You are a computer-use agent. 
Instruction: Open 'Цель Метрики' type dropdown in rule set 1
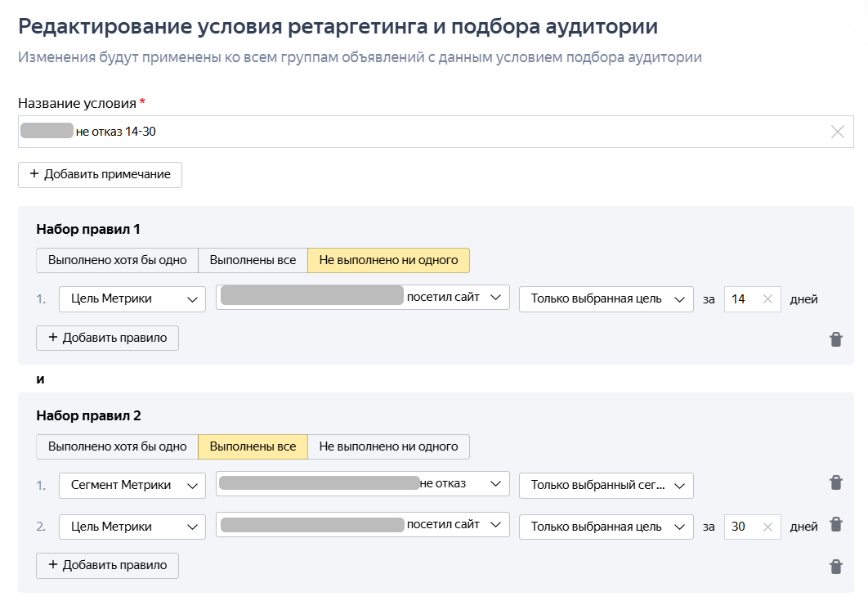coord(132,299)
